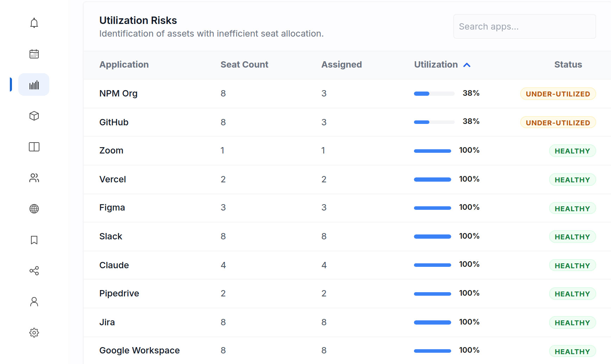Open the team members icon
This screenshot has height=364, width=611.
tap(34, 178)
